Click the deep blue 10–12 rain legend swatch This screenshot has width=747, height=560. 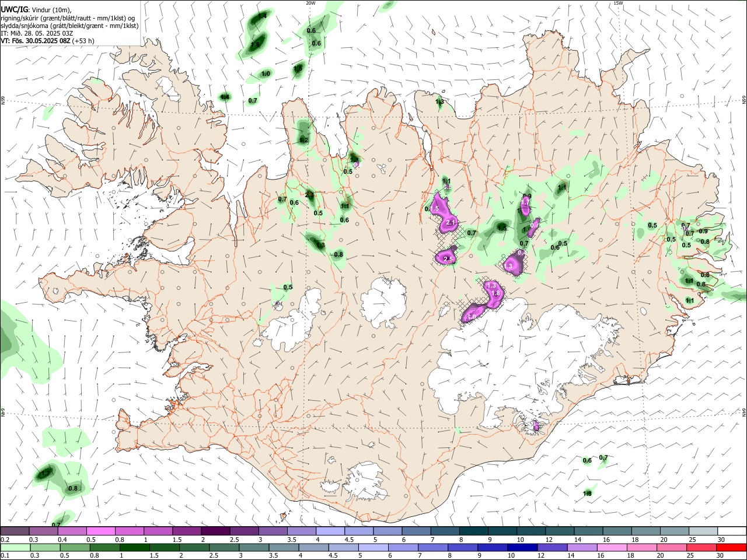(x=521, y=547)
